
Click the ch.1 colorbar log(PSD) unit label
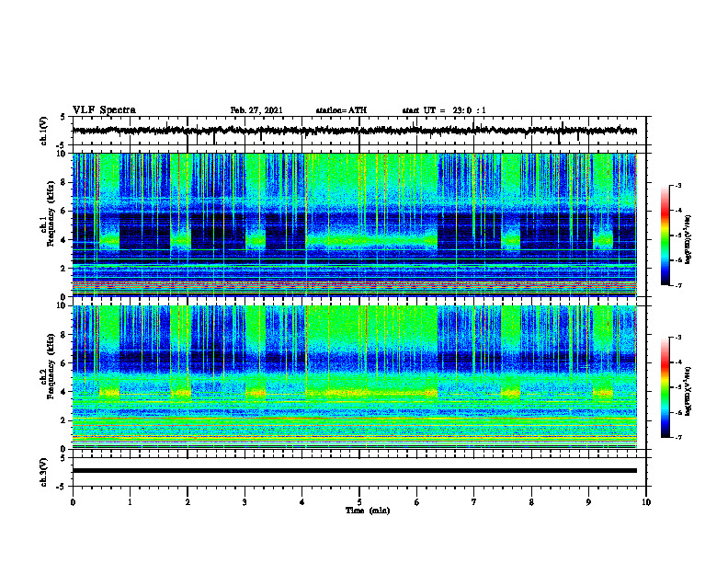(688, 240)
